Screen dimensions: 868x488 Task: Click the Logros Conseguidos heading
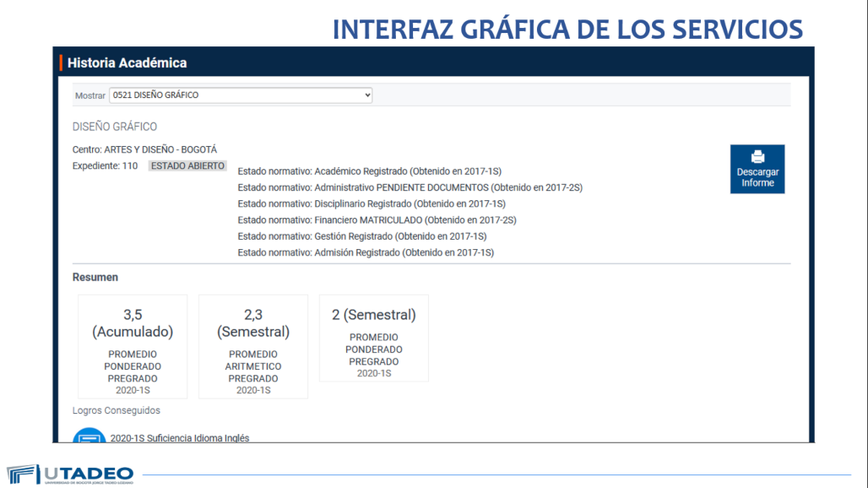117,411
